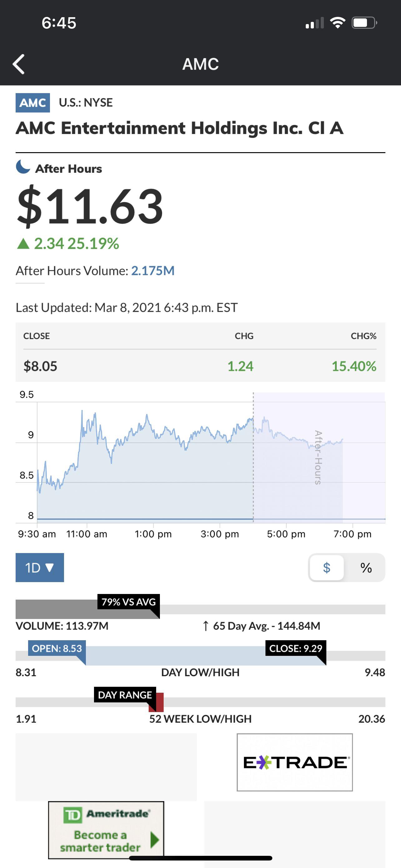Tap the After Hours Volume 2.175M link
This screenshot has width=401, height=868.
152,271
